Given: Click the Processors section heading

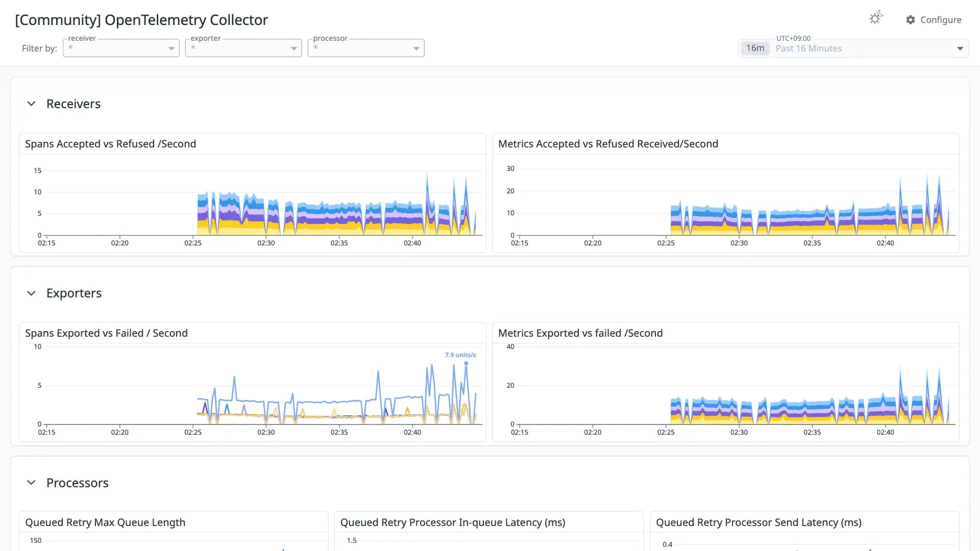Looking at the screenshot, I should tap(78, 483).
